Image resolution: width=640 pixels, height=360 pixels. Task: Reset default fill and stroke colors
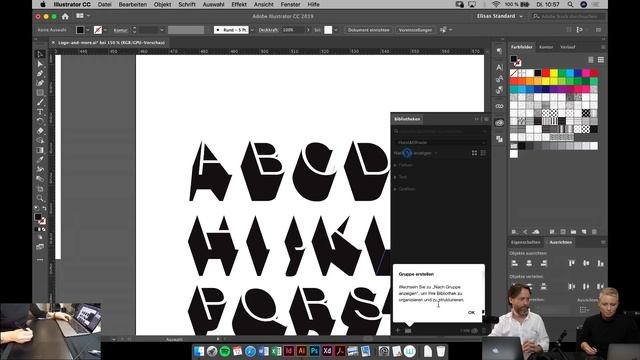click(36, 209)
